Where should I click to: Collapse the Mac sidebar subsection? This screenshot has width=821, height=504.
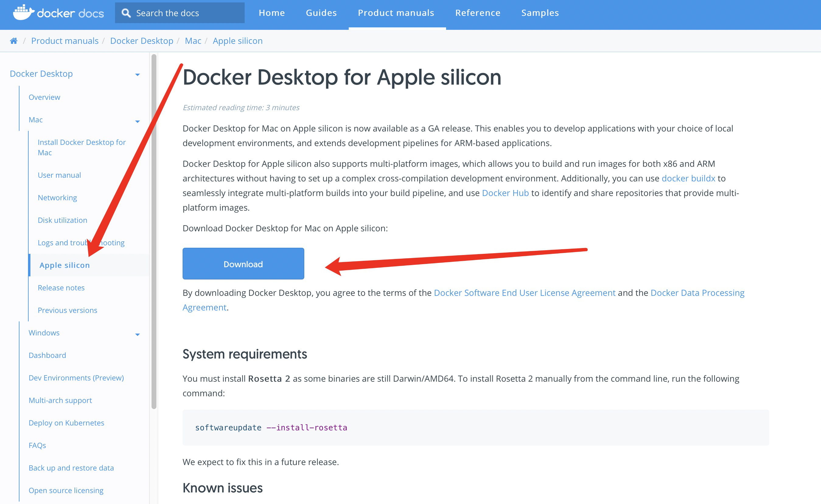pyautogui.click(x=137, y=121)
